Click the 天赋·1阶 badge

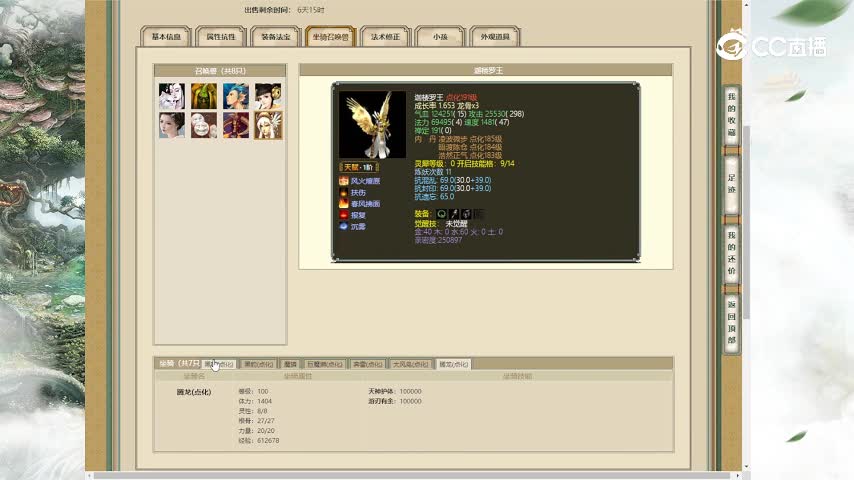[359, 167]
